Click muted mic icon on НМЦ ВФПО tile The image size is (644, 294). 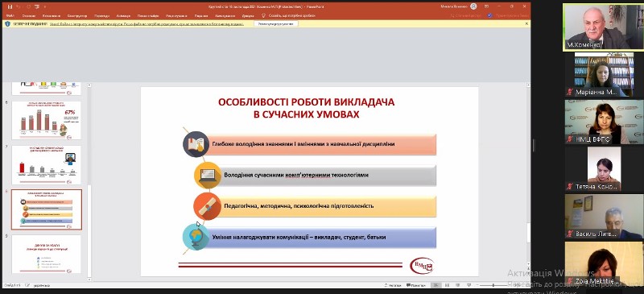tap(570, 139)
